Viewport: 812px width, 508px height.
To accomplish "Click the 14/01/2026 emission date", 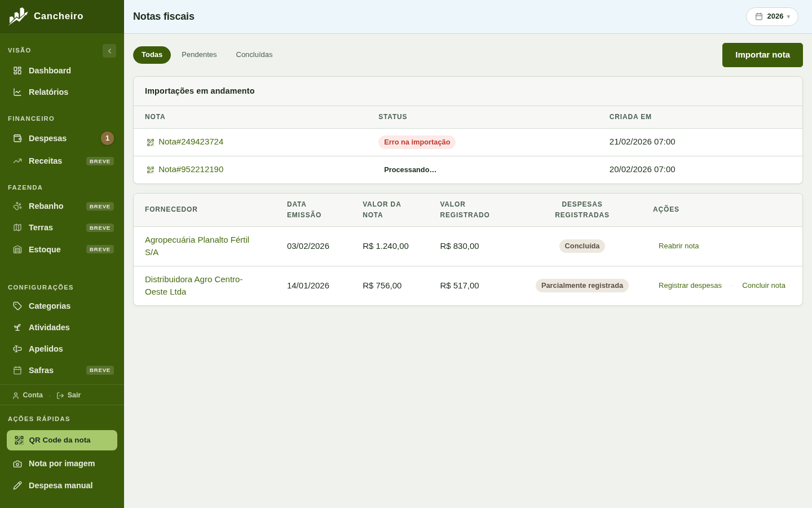I will click(308, 286).
